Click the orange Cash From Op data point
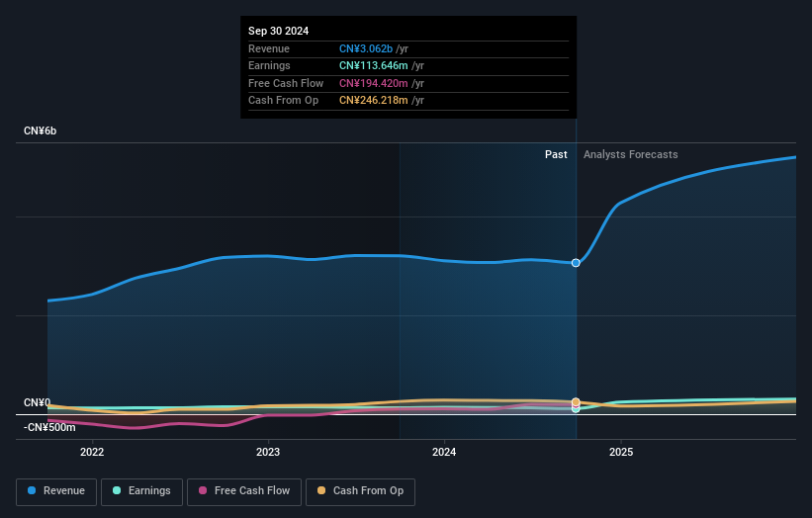The width and height of the screenshot is (812, 518). [x=576, y=402]
